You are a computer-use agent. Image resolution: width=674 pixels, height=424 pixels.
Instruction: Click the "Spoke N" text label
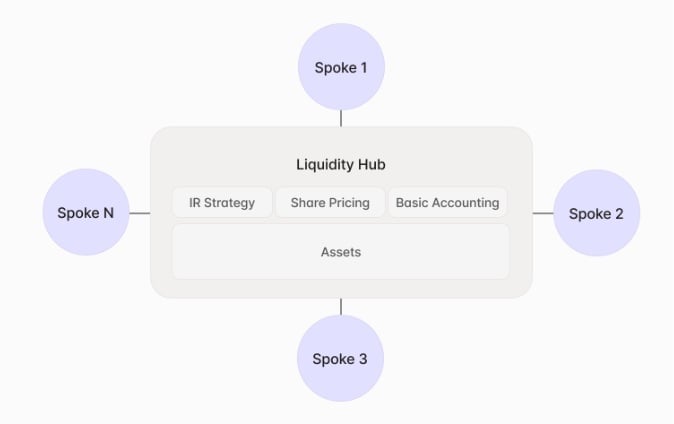pyautogui.click(x=86, y=213)
